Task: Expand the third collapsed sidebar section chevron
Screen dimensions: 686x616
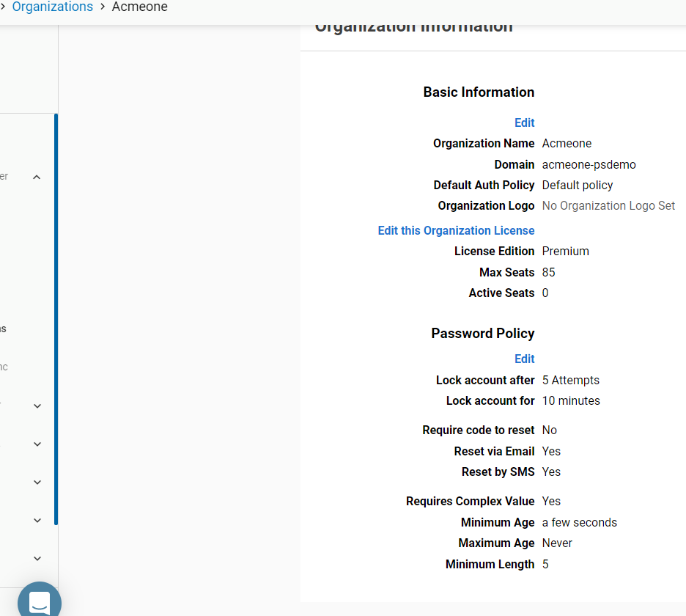Action: tap(37, 482)
